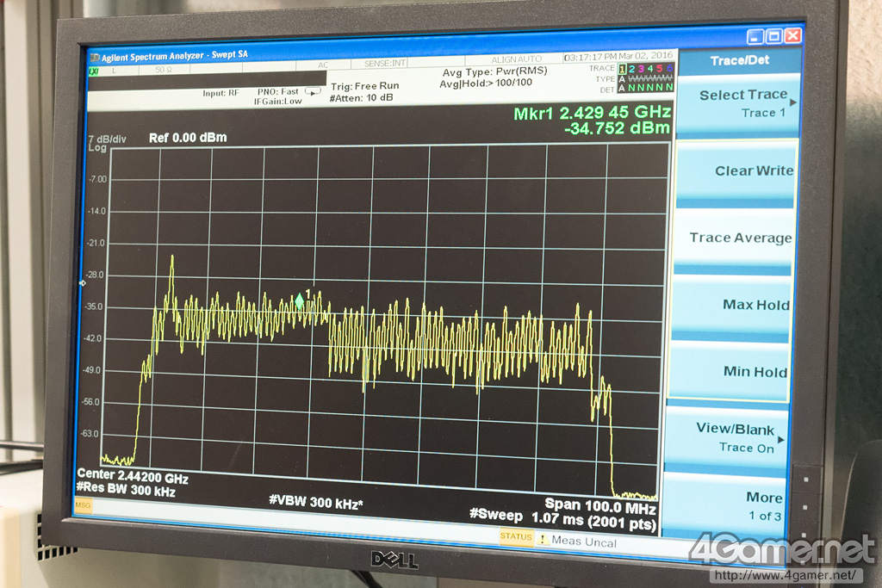The height and width of the screenshot is (588, 882).
Task: Choose the Clear Write trace mode
Action: pyautogui.click(x=736, y=173)
